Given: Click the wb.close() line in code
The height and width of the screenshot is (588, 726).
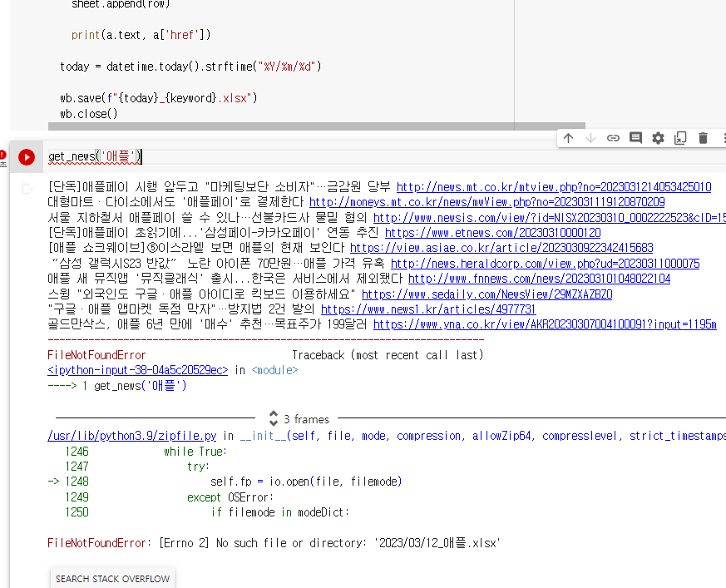Looking at the screenshot, I should click(88, 113).
